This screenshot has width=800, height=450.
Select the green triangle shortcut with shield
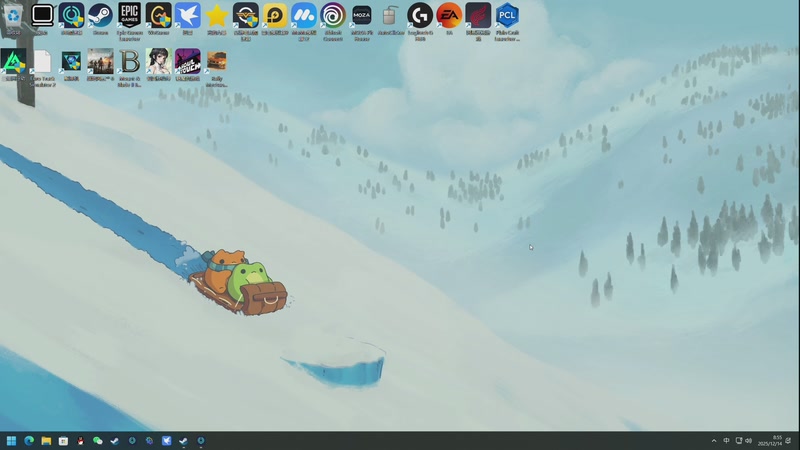click(13, 65)
